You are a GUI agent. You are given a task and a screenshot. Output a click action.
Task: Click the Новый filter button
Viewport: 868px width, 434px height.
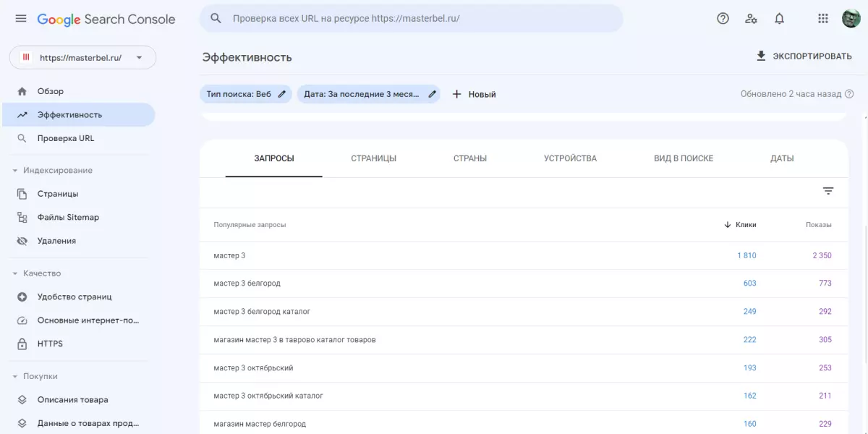(474, 94)
